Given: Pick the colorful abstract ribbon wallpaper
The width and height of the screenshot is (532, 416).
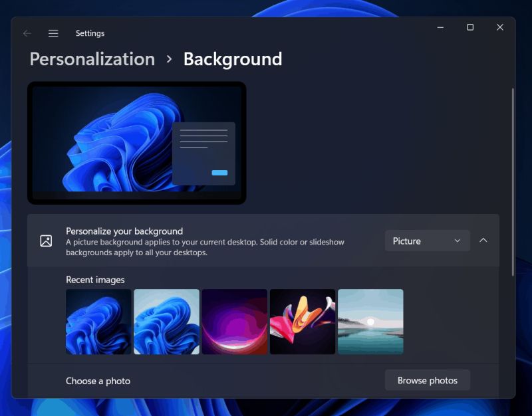Looking at the screenshot, I should coord(303,321).
